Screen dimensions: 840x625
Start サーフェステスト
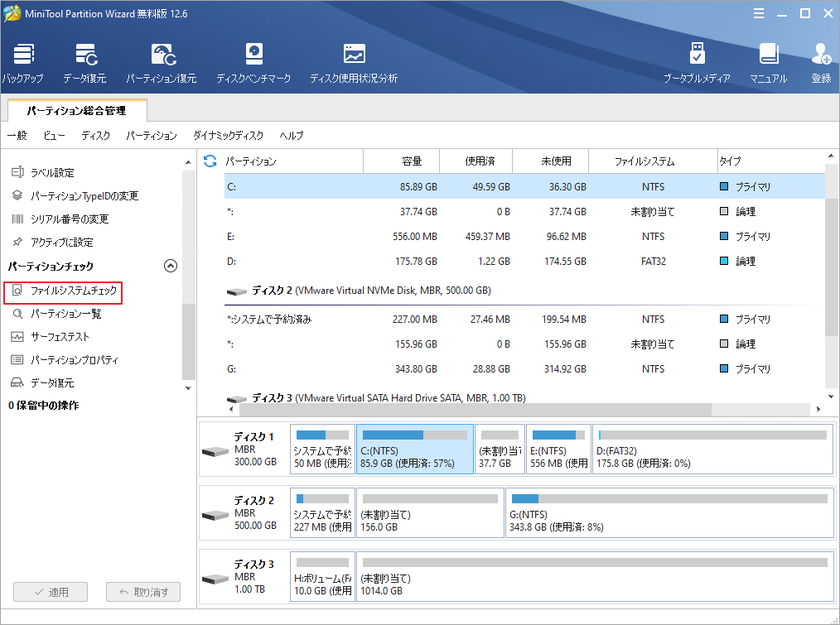click(51, 336)
